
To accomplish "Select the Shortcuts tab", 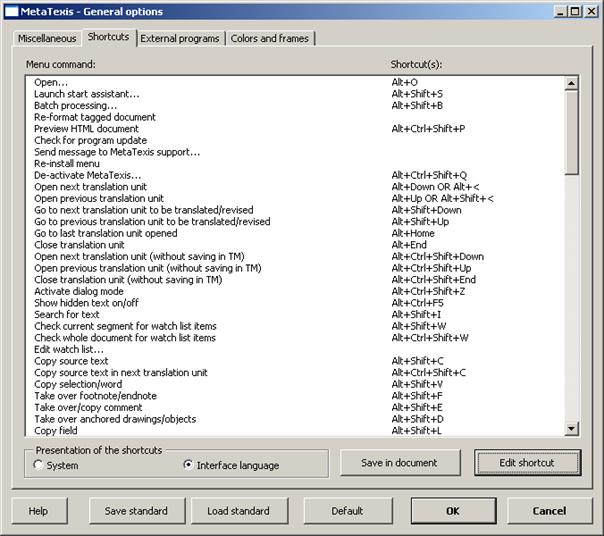I will [109, 37].
